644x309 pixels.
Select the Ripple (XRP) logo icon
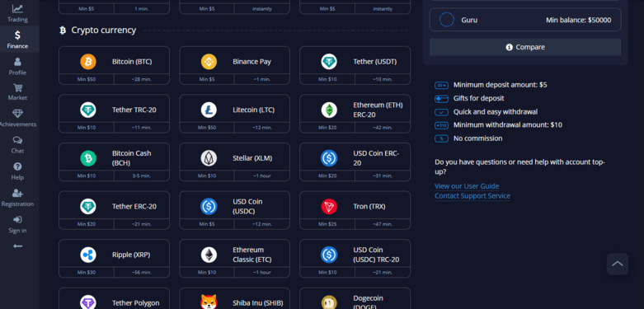point(88,255)
